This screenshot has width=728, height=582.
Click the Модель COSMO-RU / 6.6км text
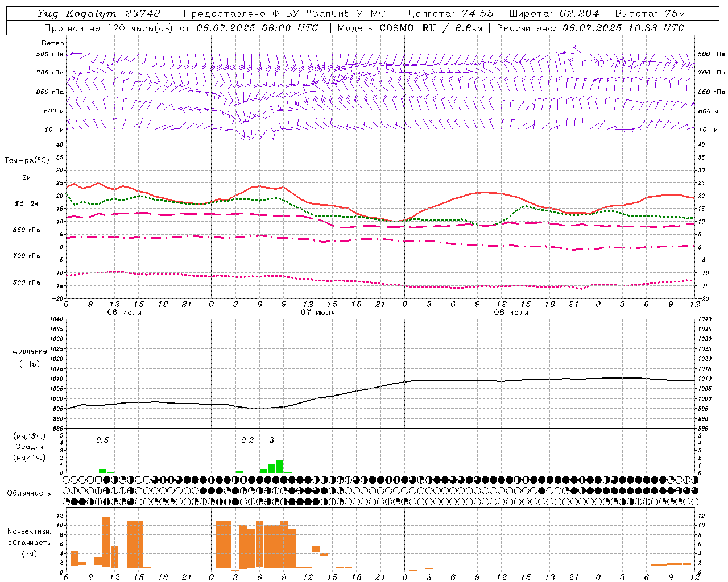click(410, 28)
